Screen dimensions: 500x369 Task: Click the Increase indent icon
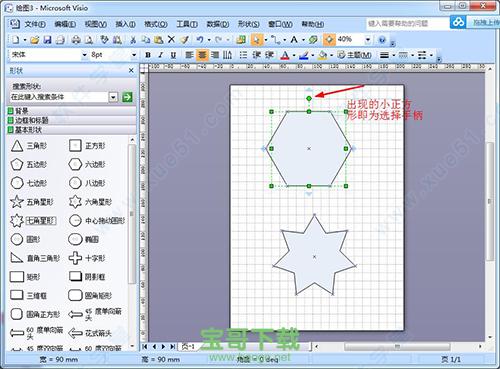coord(269,55)
